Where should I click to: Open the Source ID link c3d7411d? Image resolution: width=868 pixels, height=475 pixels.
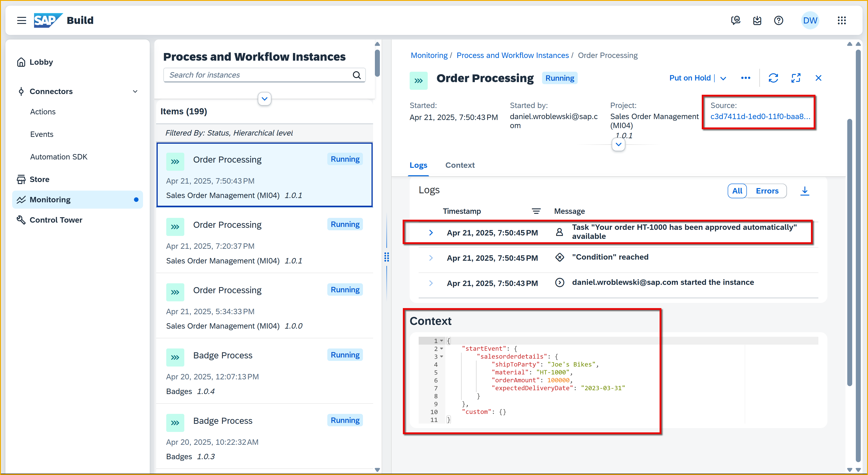760,116
